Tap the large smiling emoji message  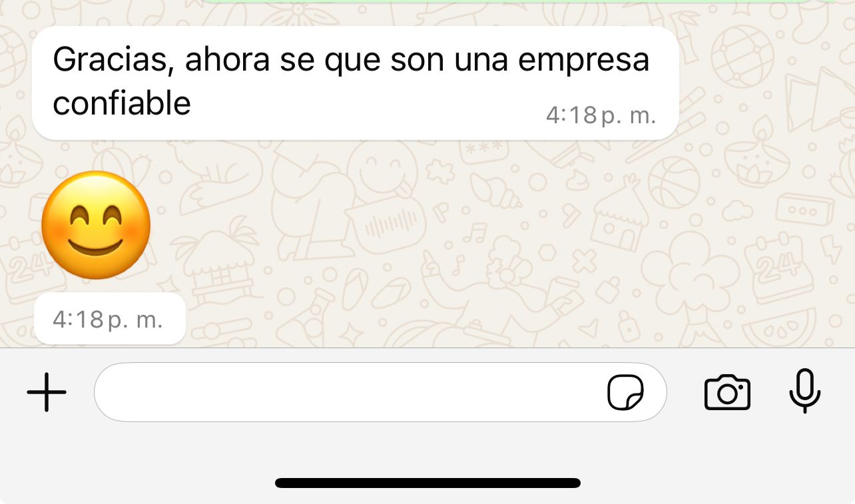(96, 224)
